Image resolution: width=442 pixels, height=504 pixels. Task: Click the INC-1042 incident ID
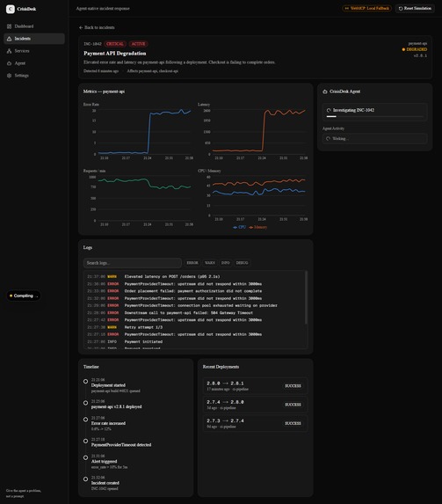pos(92,44)
